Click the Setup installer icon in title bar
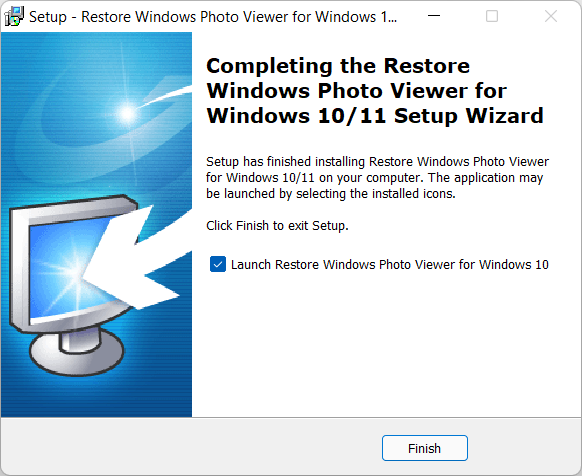This screenshot has height=476, width=582. tap(14, 17)
